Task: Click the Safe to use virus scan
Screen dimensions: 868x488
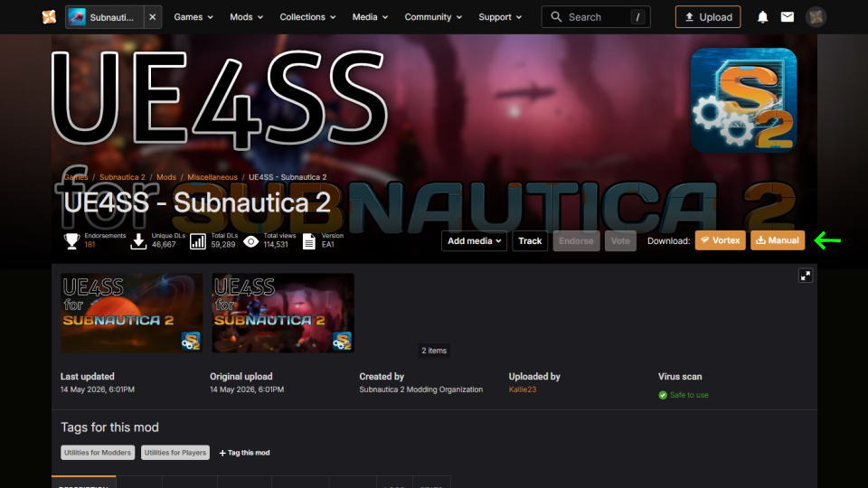Action: 684,395
